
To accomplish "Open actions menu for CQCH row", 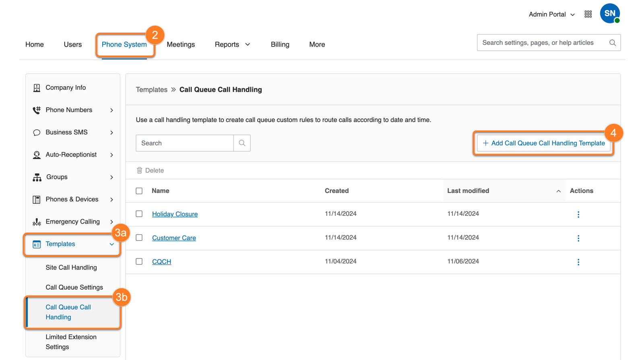I will pyautogui.click(x=578, y=262).
